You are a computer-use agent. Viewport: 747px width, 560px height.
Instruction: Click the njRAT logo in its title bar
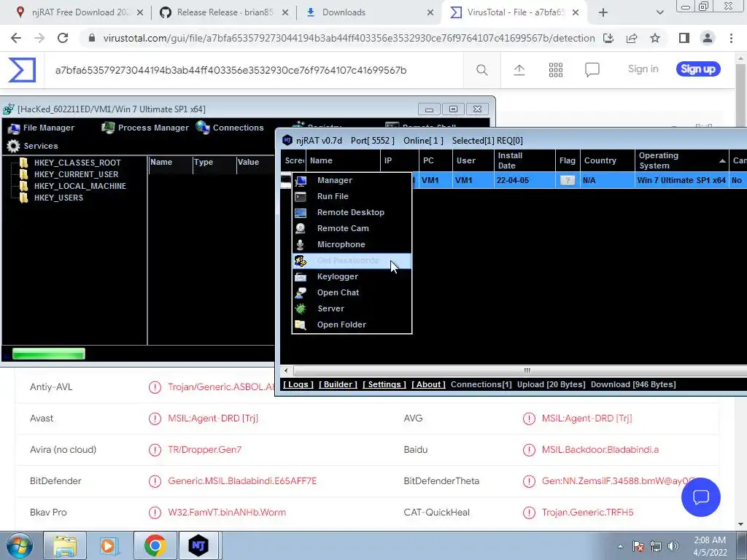287,141
